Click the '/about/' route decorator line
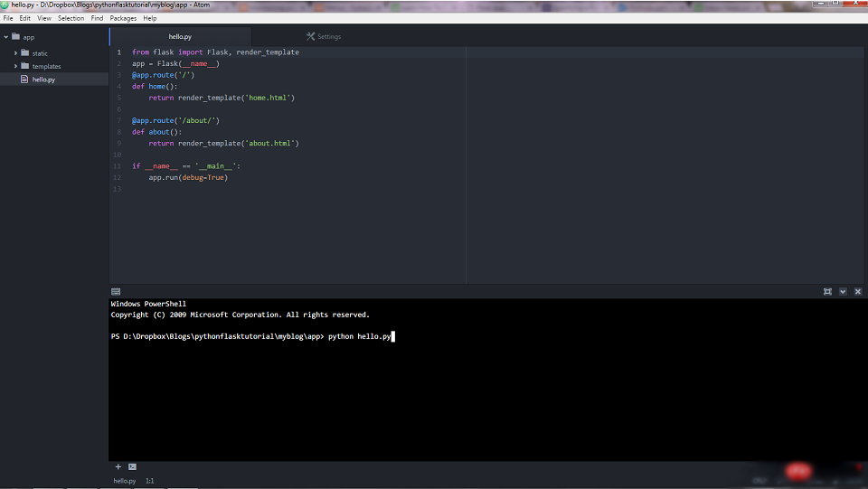 175,120
